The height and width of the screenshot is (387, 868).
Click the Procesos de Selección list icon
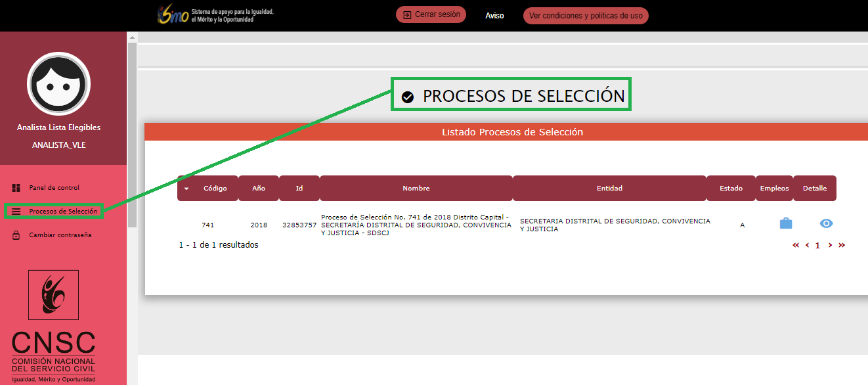pos(16,212)
